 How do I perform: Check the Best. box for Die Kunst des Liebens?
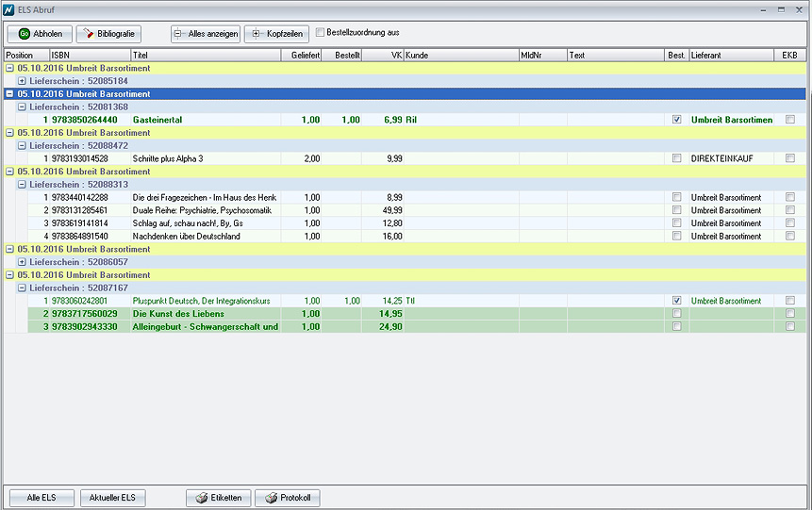click(x=676, y=314)
